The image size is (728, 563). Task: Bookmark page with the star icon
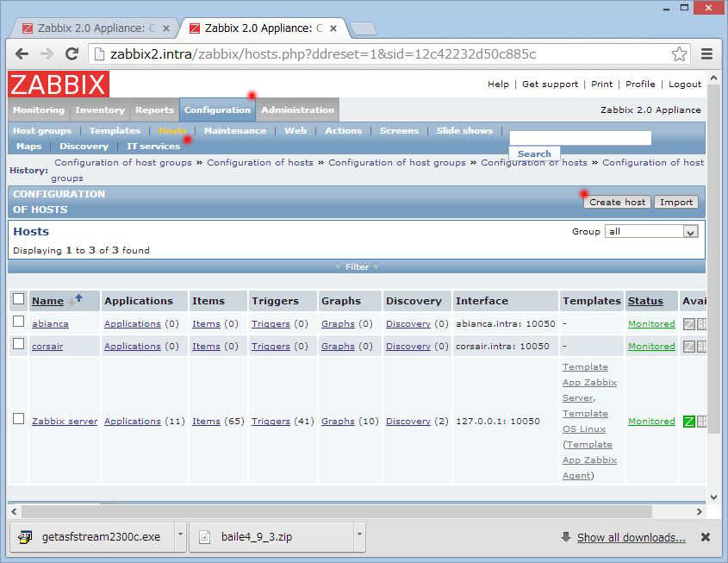[679, 53]
